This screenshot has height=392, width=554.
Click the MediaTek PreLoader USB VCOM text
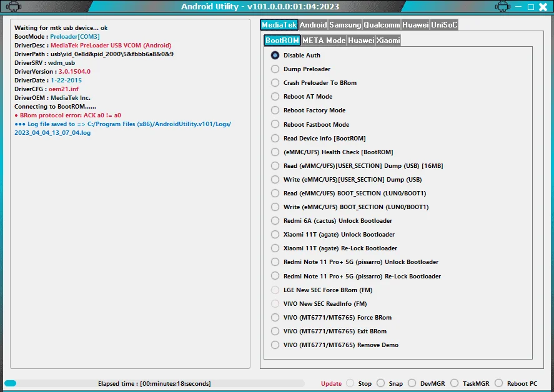[111, 46]
